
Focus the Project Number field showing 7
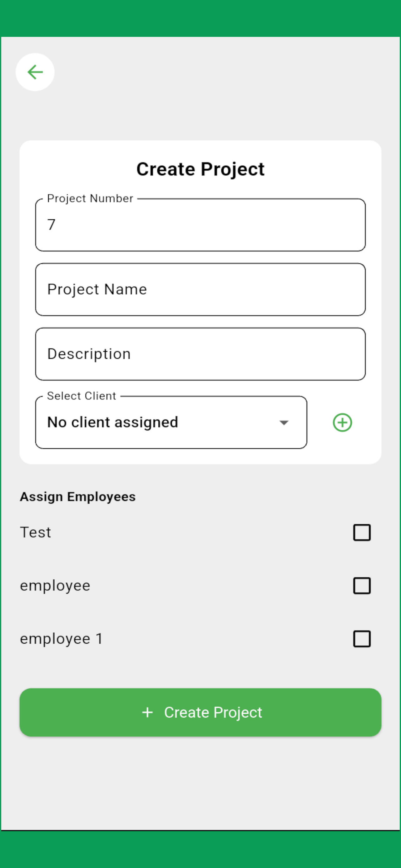(x=200, y=225)
